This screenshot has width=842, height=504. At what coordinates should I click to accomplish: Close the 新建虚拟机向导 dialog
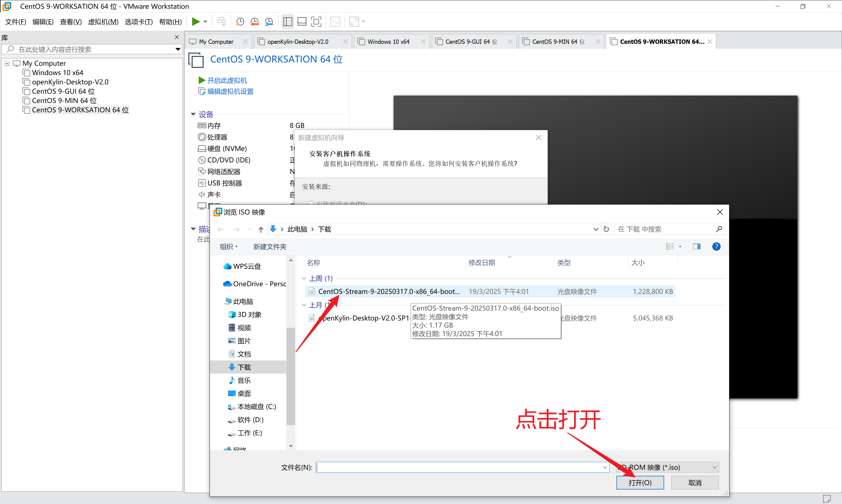[539, 138]
